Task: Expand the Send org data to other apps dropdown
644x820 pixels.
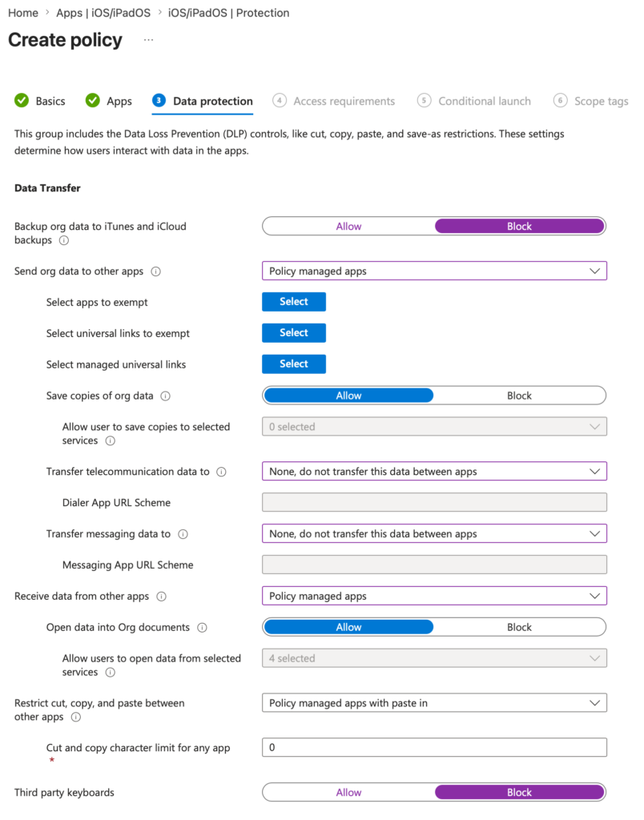Action: pyautogui.click(x=434, y=271)
